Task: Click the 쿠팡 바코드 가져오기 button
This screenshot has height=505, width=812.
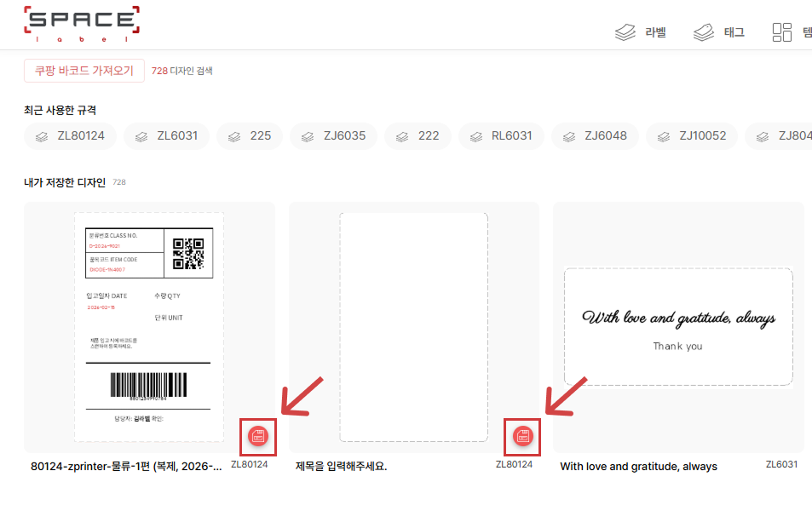Action: tap(84, 71)
